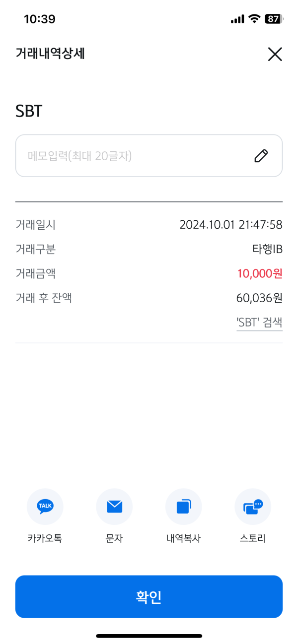
Task: Tap the battery indicator in status bar
Action: pyautogui.click(x=273, y=19)
